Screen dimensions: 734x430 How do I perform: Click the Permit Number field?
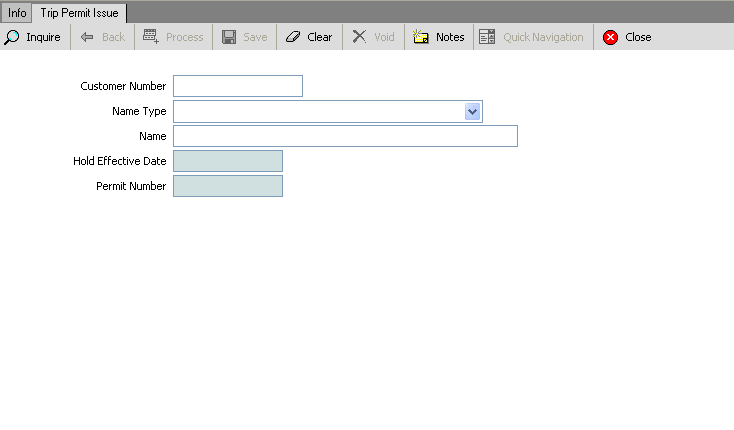(228, 186)
